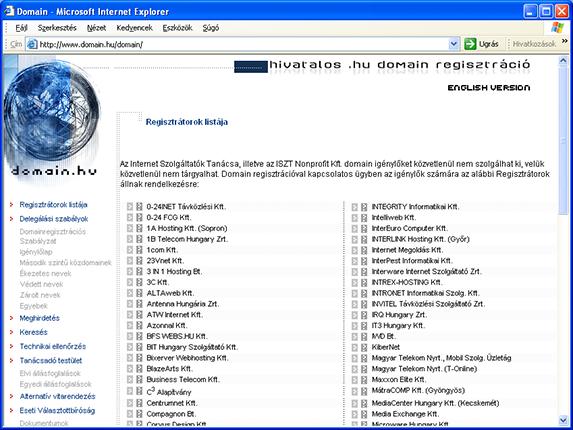Click the grid icon beside 1B Telecom Hungary Zrt.
Image resolution: width=573 pixels, height=430 pixels.
(x=139, y=239)
